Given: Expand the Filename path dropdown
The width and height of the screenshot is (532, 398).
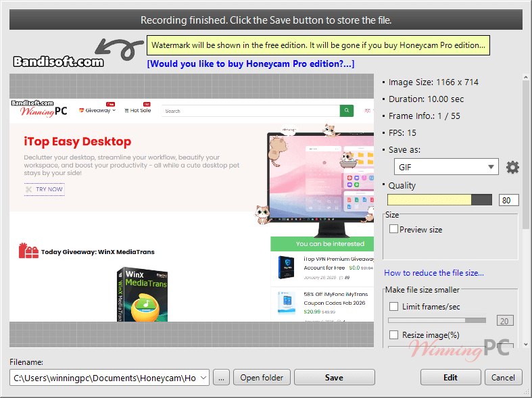Looking at the screenshot, I should click(x=203, y=378).
